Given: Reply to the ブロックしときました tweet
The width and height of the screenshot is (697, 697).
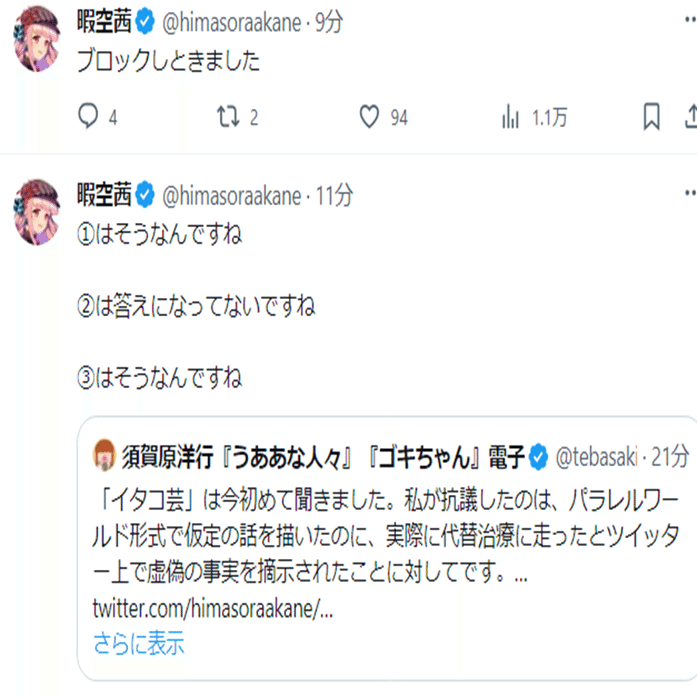Looking at the screenshot, I should point(89,117).
